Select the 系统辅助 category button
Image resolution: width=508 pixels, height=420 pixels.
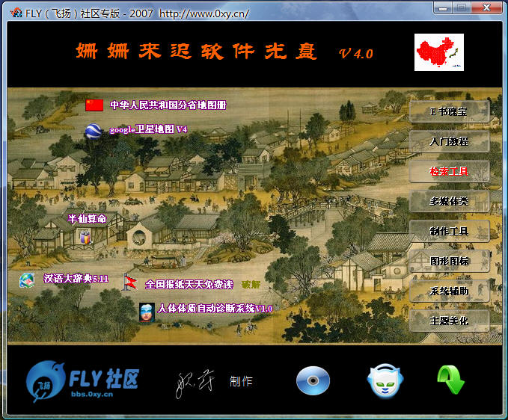click(449, 291)
